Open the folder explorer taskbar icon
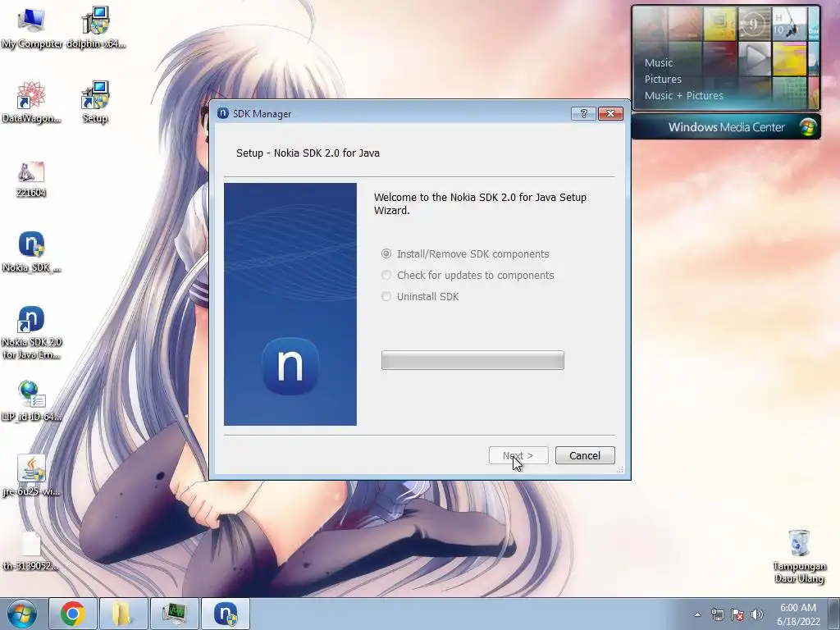This screenshot has height=630, width=840. 123,614
